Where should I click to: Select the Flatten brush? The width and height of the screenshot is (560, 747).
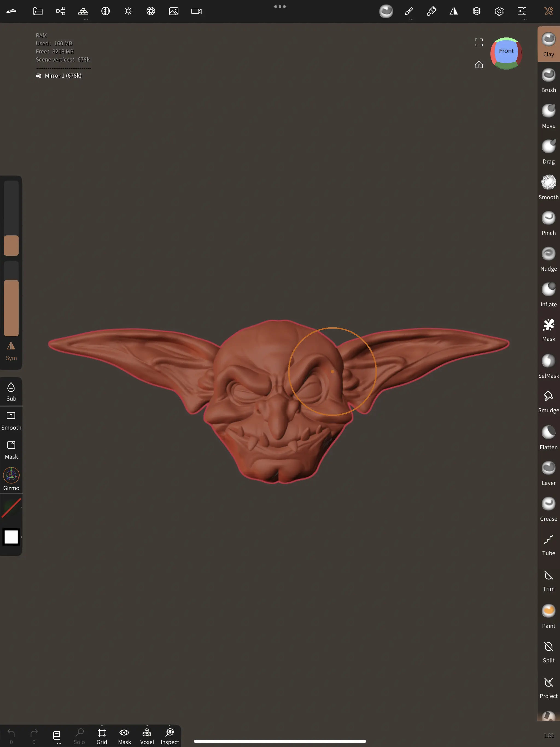tap(548, 437)
